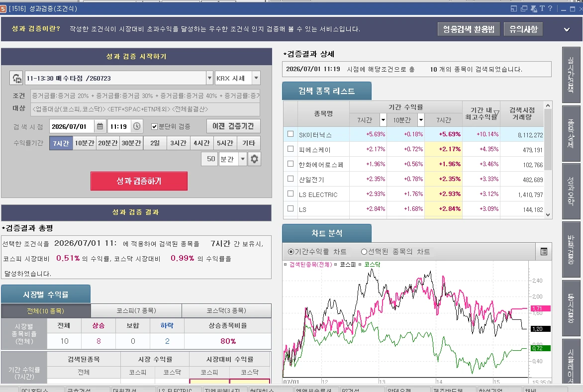
Task: Open the 동시검증 side tab
Action: (x=571, y=307)
